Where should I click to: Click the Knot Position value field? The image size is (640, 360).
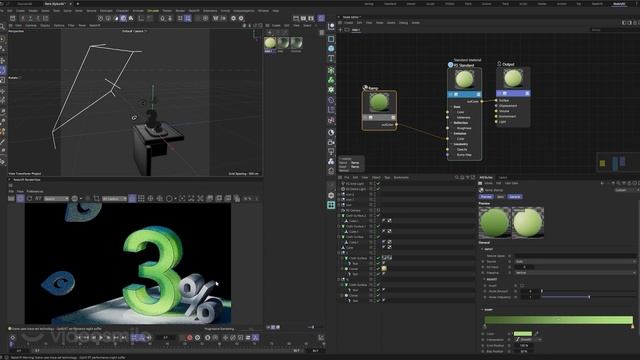tap(523, 345)
